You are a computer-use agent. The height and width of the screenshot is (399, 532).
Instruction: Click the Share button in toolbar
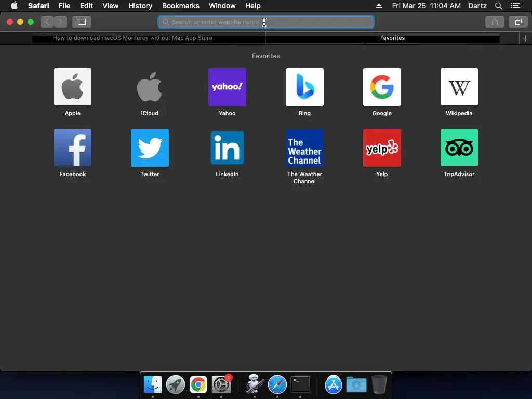(x=495, y=22)
